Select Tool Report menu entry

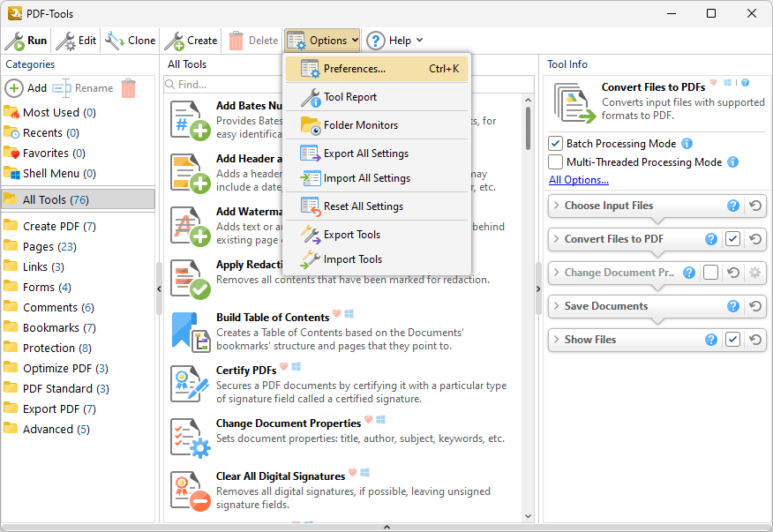coord(377,97)
